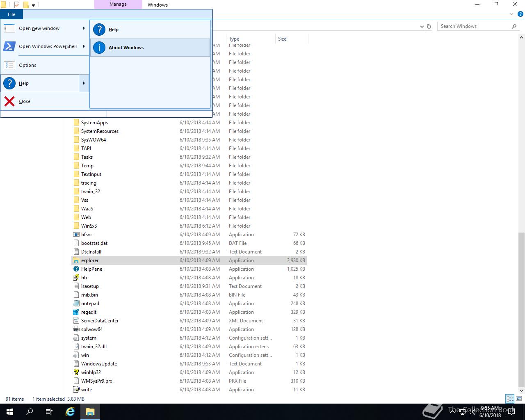The image size is (525, 420).
Task: Click the winhlp32 file icon
Action: (76, 372)
